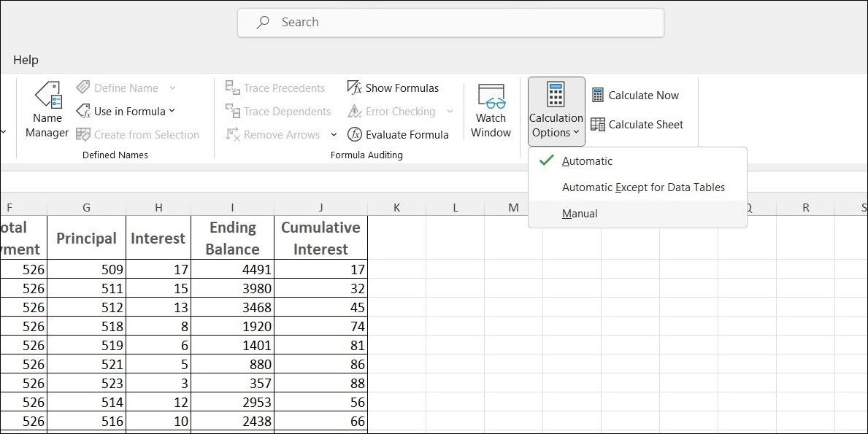The image size is (868, 434).
Task: Switch to the Help tab
Action: click(26, 59)
